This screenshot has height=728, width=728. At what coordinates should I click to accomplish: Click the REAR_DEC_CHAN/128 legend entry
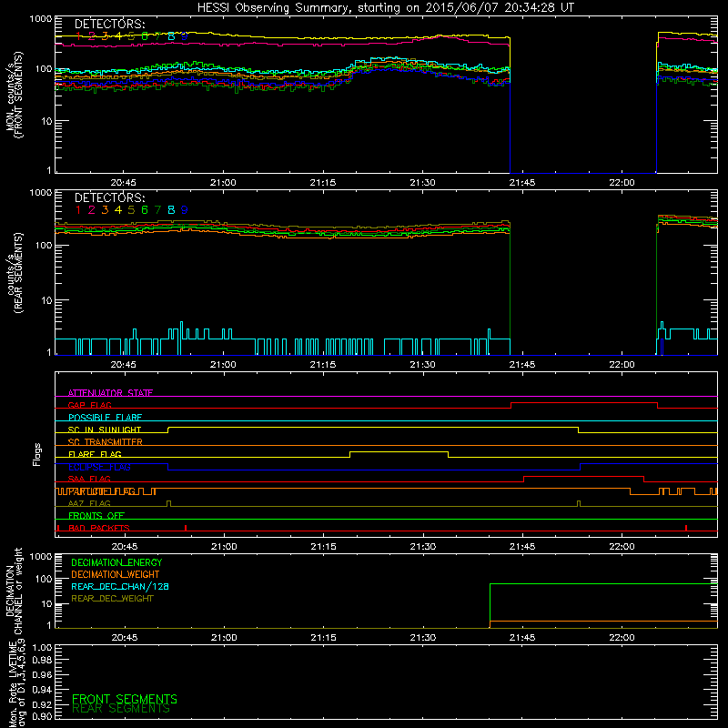(120, 586)
